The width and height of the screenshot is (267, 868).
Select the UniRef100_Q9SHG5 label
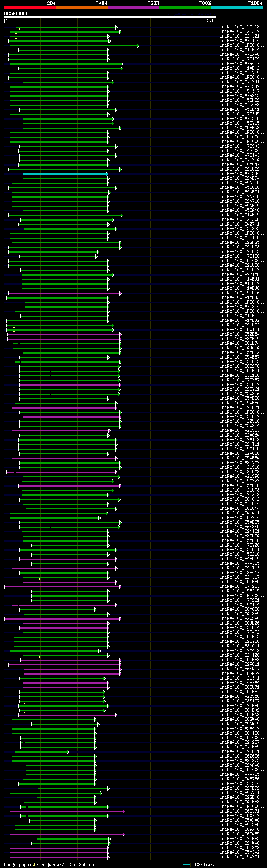[x=239, y=243]
